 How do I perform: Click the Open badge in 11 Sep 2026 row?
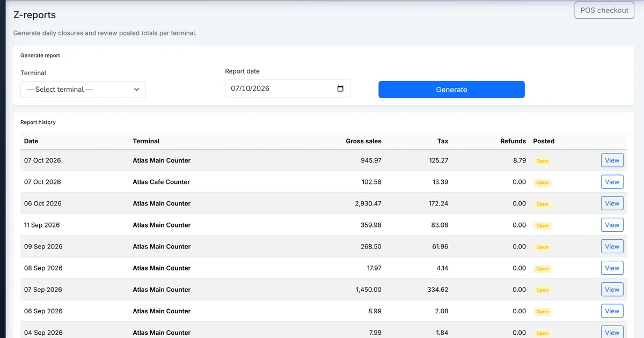tap(543, 225)
